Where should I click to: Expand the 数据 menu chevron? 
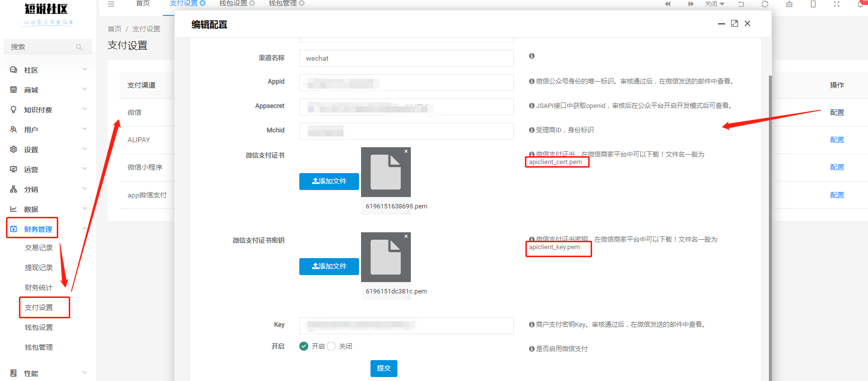click(x=85, y=208)
